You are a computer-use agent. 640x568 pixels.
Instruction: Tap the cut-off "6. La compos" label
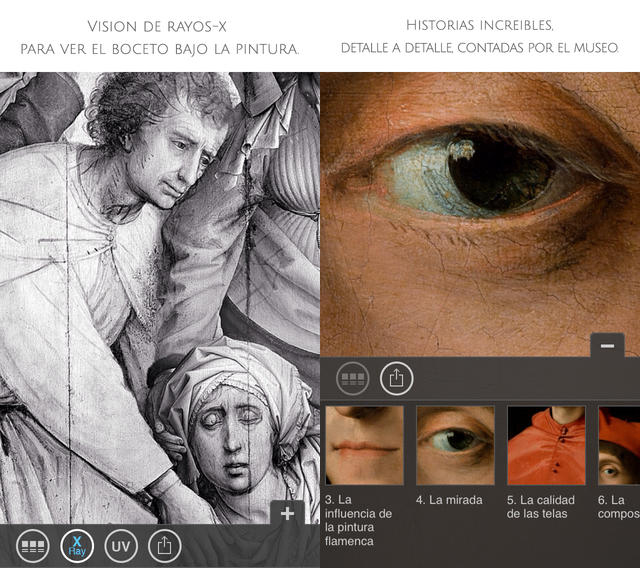[618, 507]
